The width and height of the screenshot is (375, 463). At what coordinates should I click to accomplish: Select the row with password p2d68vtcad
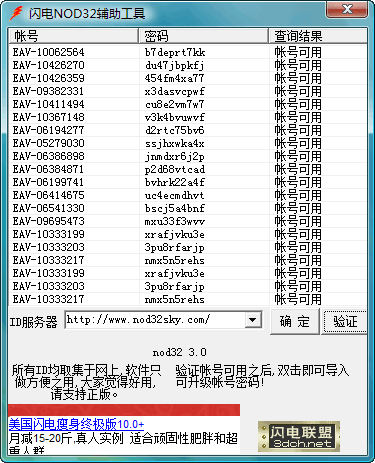point(188,169)
